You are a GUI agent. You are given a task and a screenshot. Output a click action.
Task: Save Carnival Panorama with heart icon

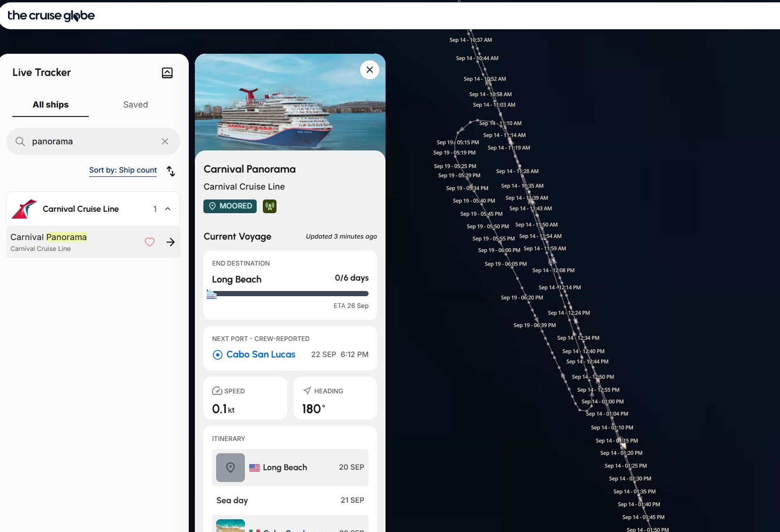[x=150, y=242]
